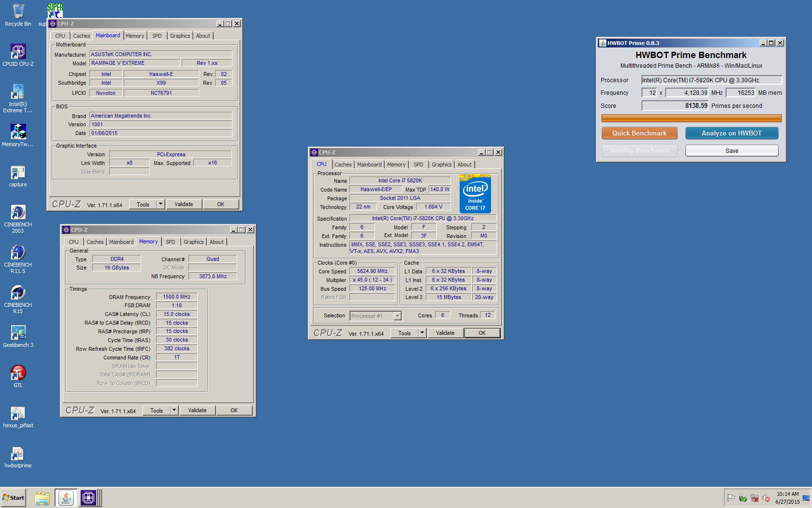Click the Core Speed 5624.90 MHz field
Screen dimensions: 812x508
point(372,271)
